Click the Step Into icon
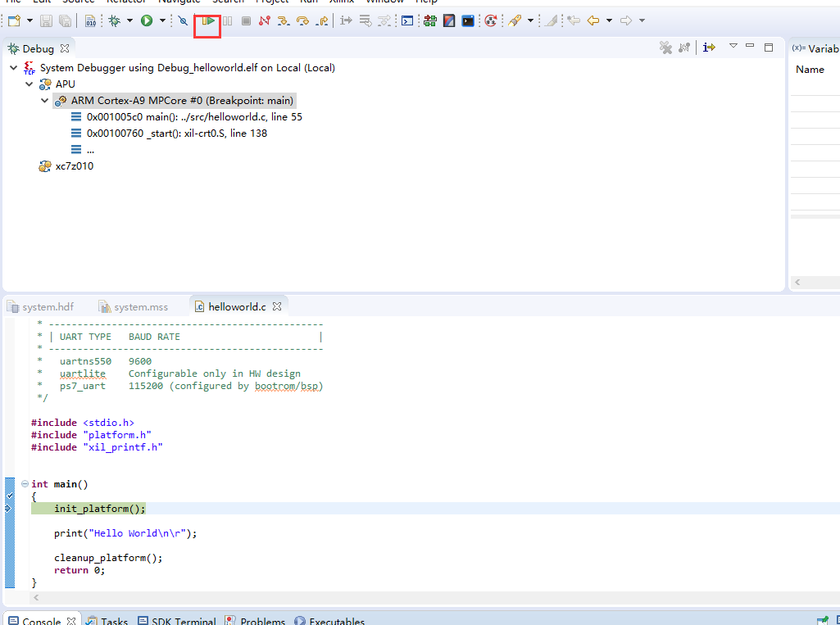The image size is (840, 625). click(284, 20)
